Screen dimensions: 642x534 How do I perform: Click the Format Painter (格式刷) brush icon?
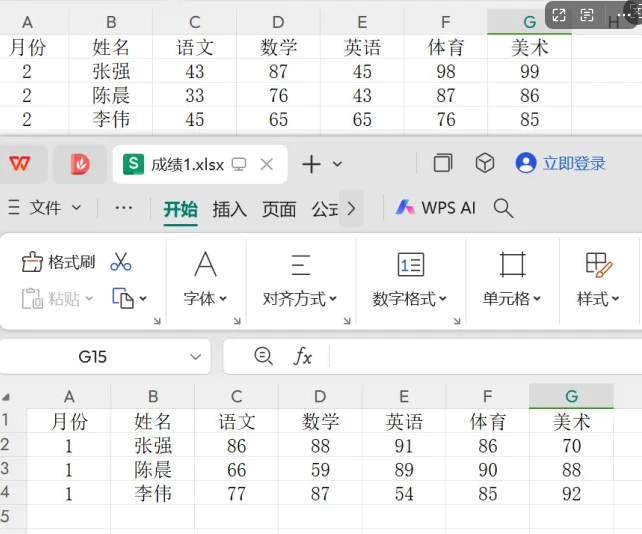coord(33,262)
